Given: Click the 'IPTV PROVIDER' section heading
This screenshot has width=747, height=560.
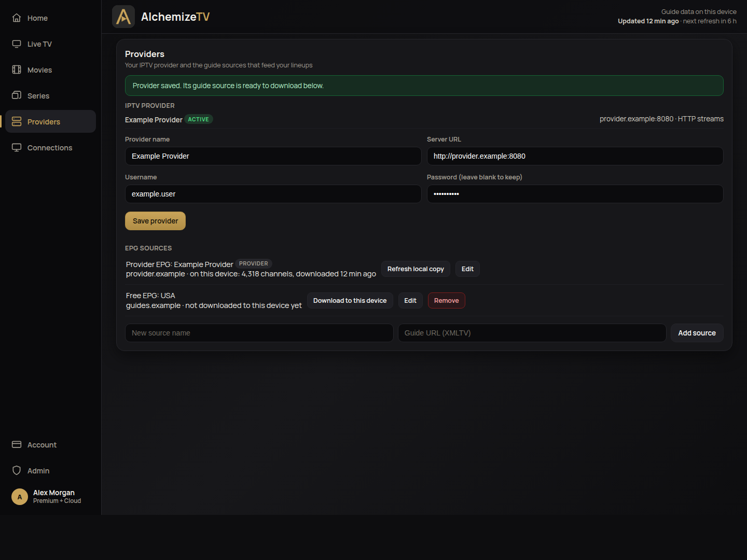Looking at the screenshot, I should [x=150, y=106].
